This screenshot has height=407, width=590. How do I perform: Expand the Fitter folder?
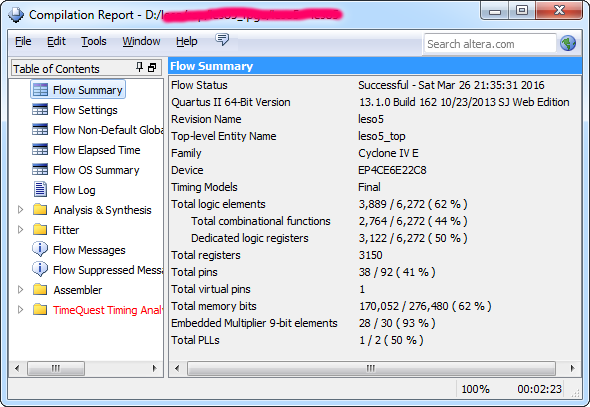point(20,229)
